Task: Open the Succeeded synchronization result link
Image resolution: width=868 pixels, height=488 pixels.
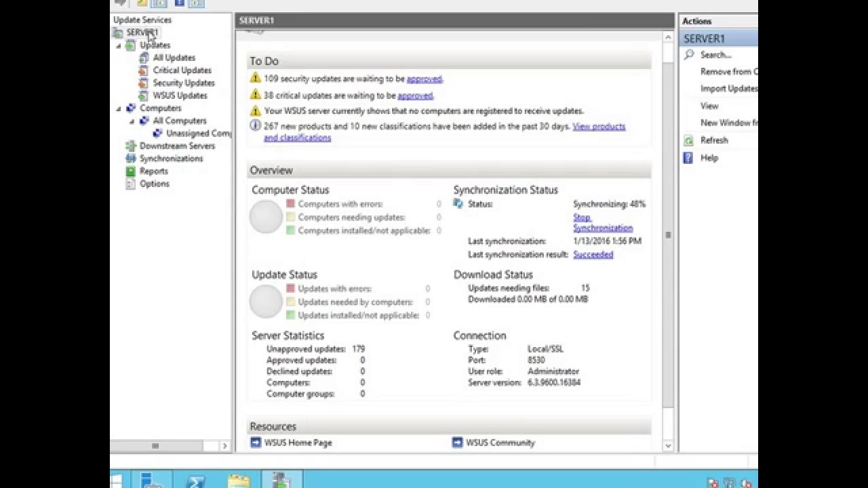Action: [593, 255]
